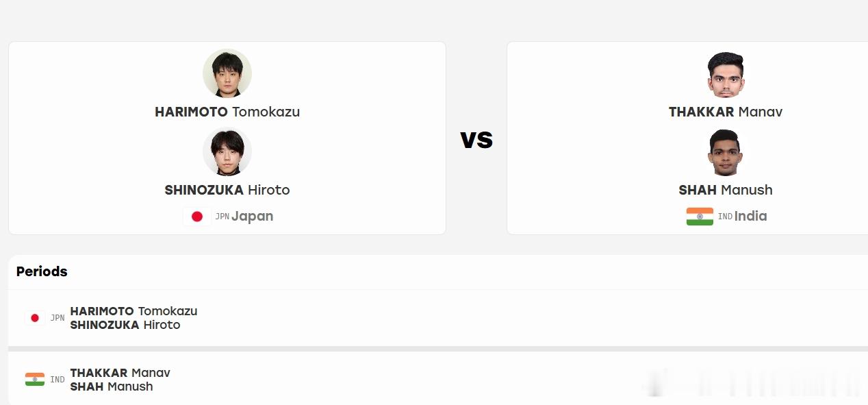Click the India flag icon in team card
This screenshot has width=868, height=405.
click(x=700, y=217)
